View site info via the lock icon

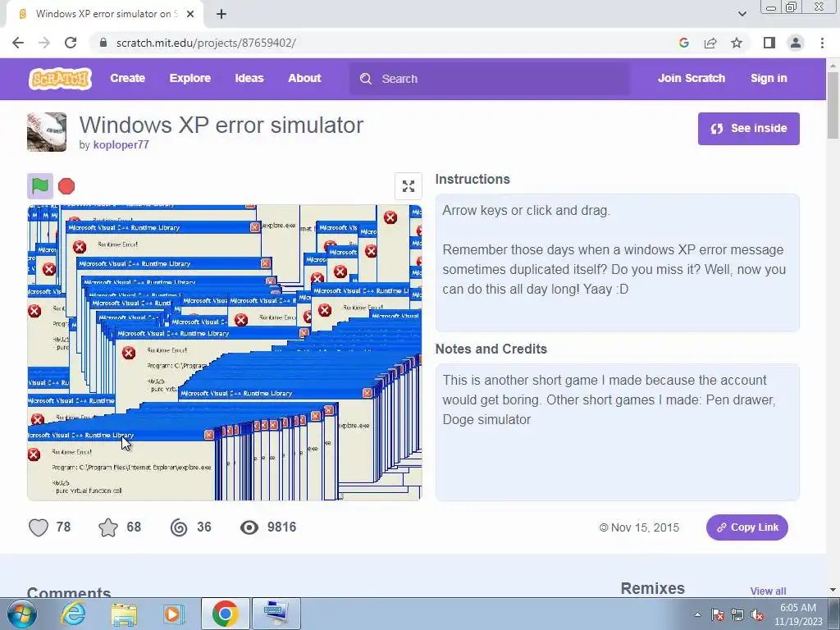(104, 43)
